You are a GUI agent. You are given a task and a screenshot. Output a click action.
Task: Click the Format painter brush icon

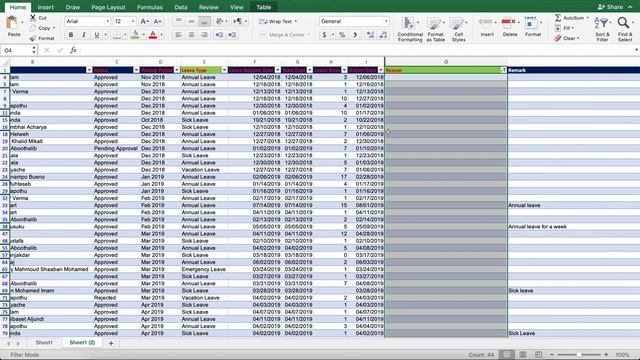[33, 38]
